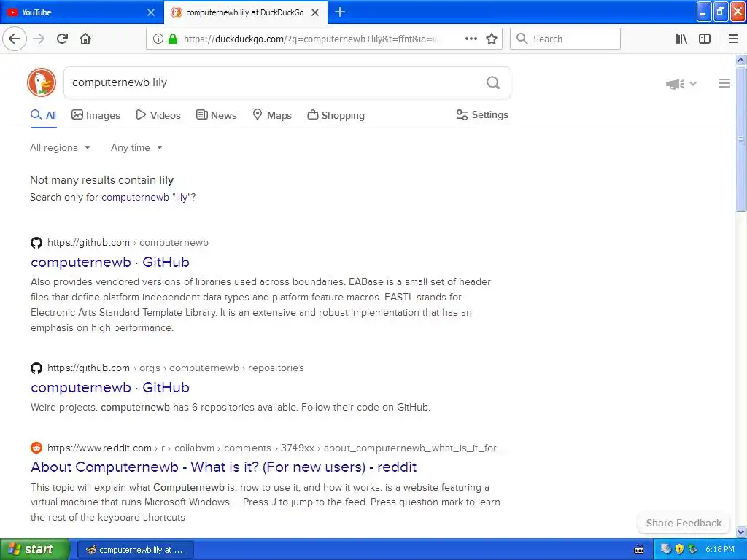Switch to Maps results
This screenshot has width=747, height=560.
point(272,115)
